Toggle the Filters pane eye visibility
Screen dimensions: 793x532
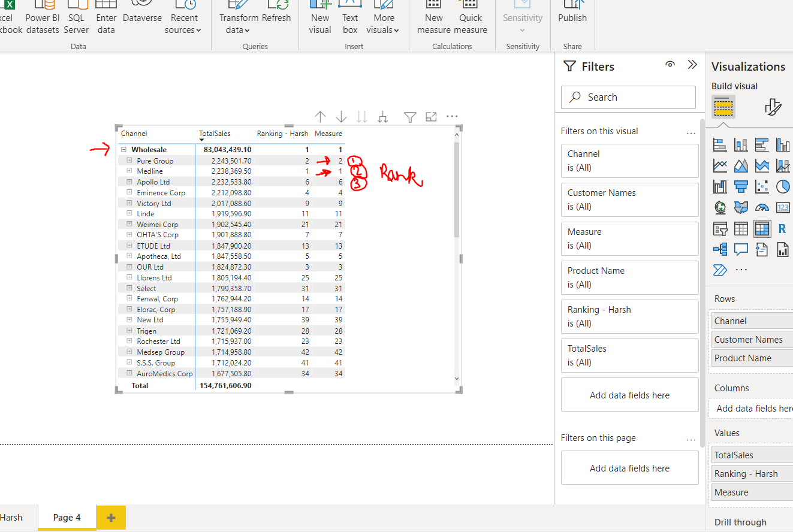(670, 65)
